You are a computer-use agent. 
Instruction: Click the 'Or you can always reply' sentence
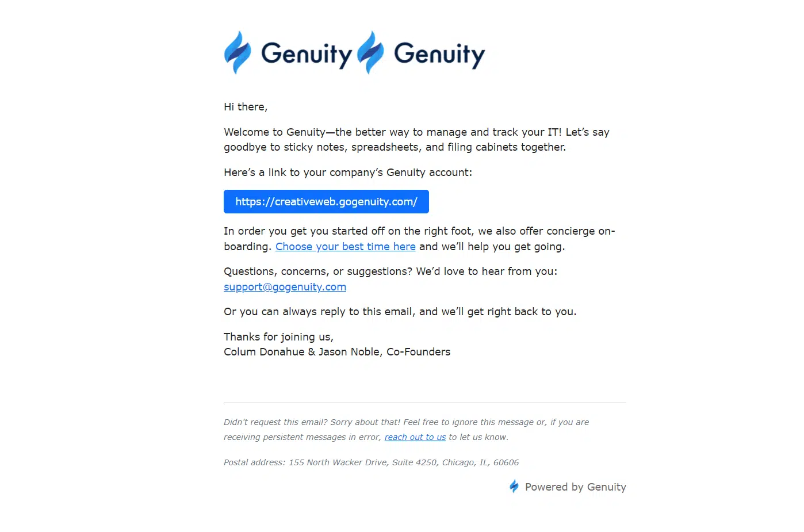click(x=400, y=312)
